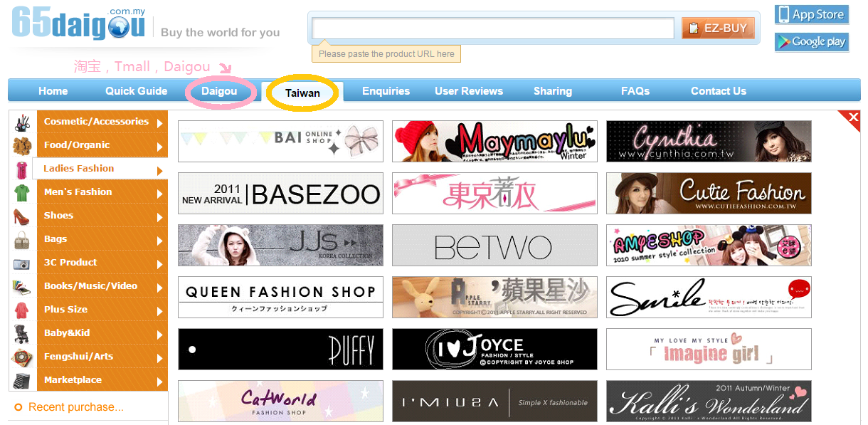Click the camera icon beside 3C Product
Image resolution: width=868 pixels, height=425 pixels.
point(21,263)
